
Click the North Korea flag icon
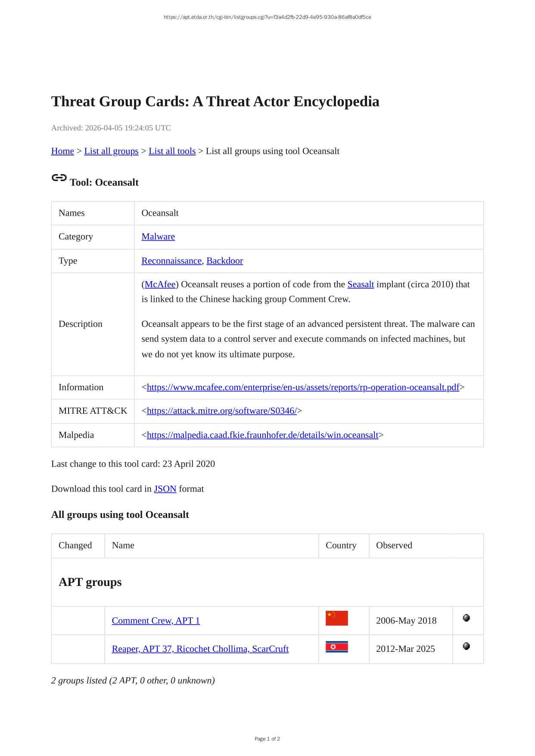click(x=336, y=647)
